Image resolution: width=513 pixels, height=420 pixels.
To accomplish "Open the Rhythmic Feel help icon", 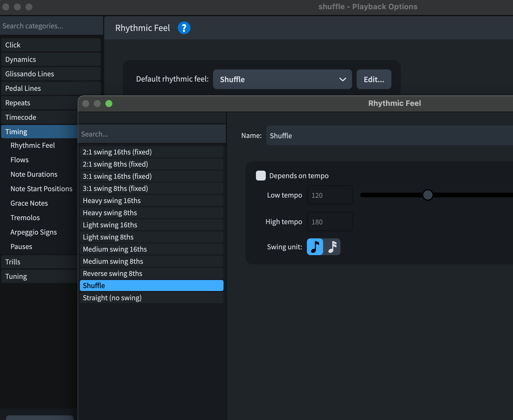I will click(x=184, y=28).
